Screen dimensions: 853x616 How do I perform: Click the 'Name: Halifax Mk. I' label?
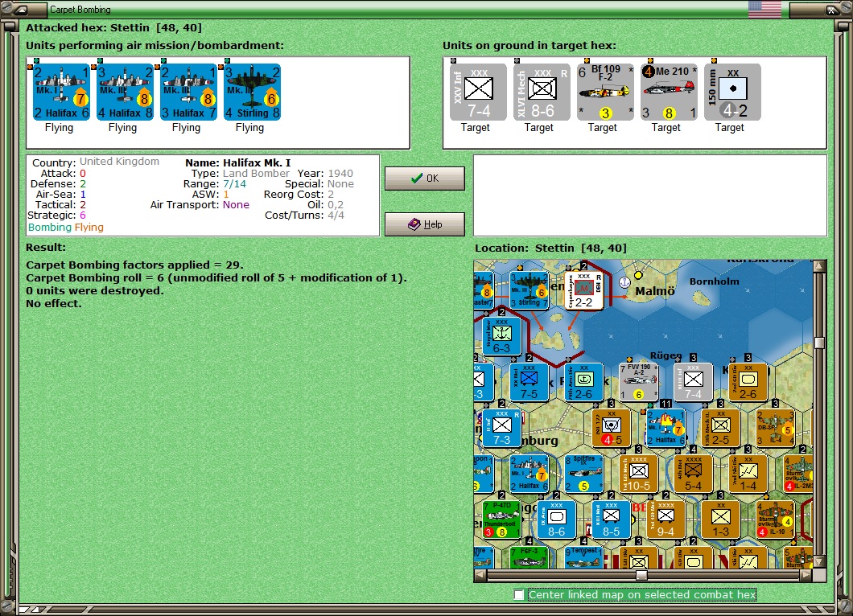click(237, 162)
